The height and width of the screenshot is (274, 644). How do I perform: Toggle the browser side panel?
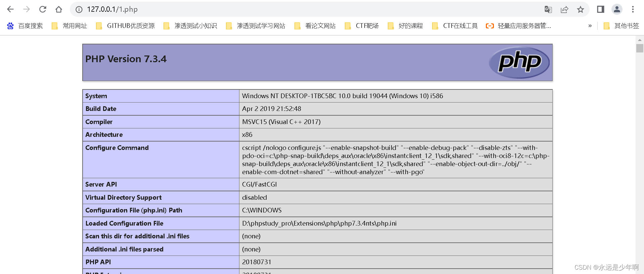pyautogui.click(x=601, y=9)
